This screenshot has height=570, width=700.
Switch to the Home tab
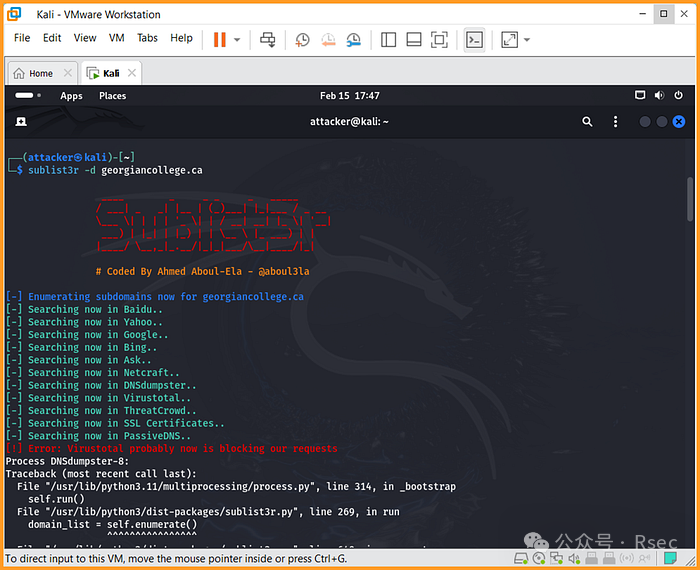point(41,73)
